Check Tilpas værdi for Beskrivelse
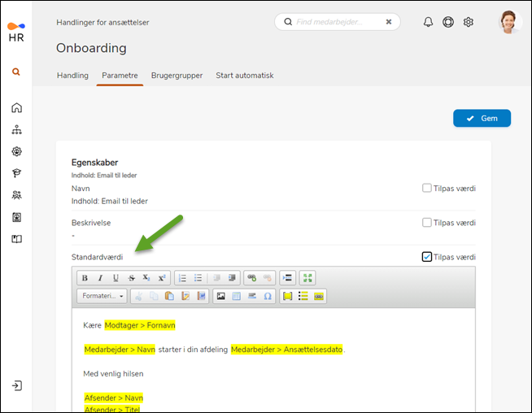The width and height of the screenshot is (532, 413). coord(427,222)
